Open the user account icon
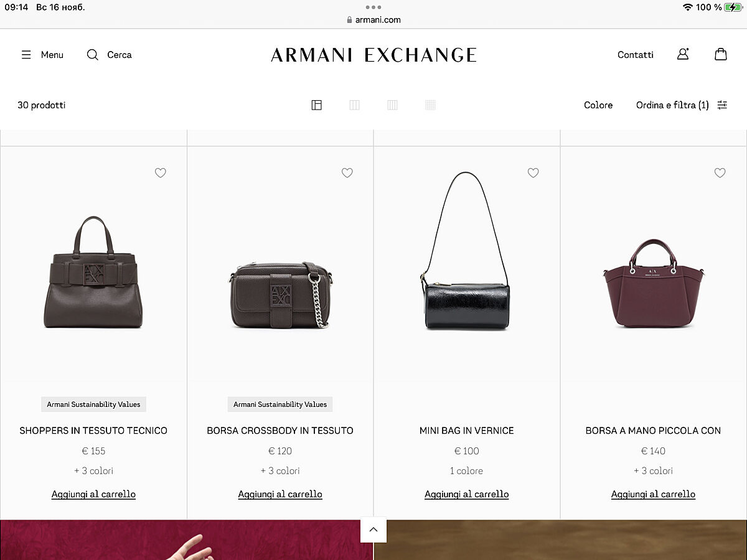747x560 pixels. pos(683,54)
